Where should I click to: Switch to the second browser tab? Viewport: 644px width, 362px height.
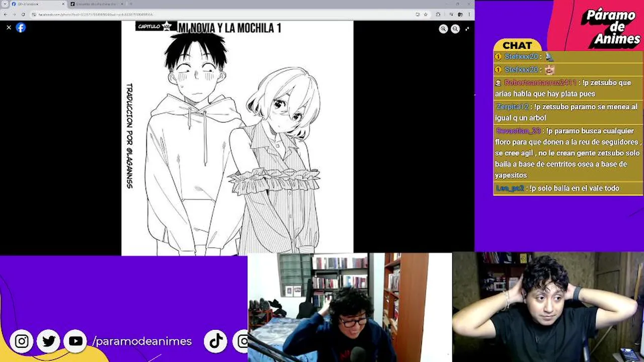96,4
